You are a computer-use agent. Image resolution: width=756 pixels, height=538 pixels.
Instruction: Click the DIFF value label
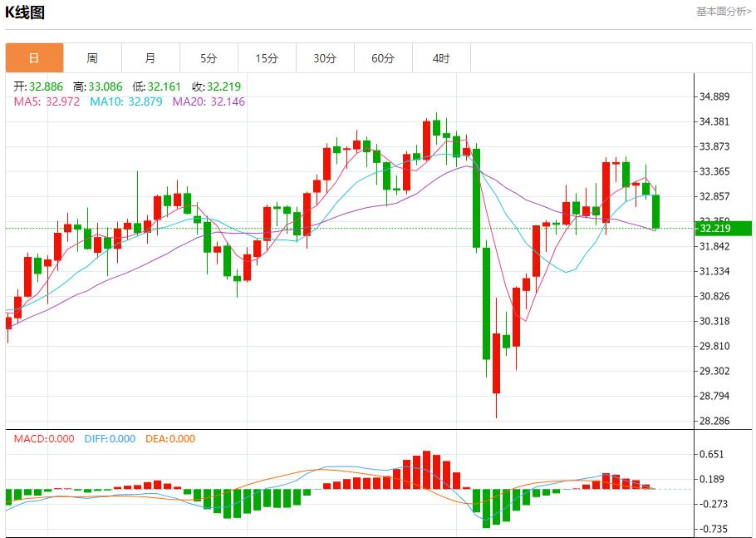tap(110, 439)
